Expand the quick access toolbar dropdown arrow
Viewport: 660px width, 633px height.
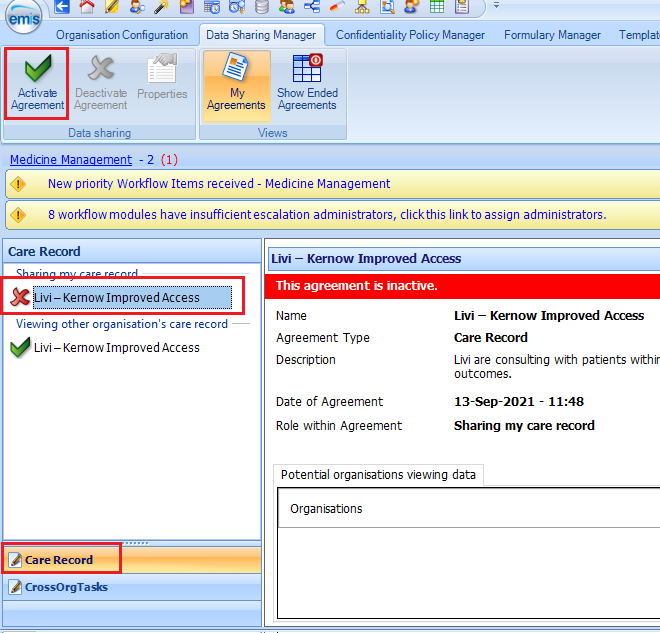pos(497,7)
